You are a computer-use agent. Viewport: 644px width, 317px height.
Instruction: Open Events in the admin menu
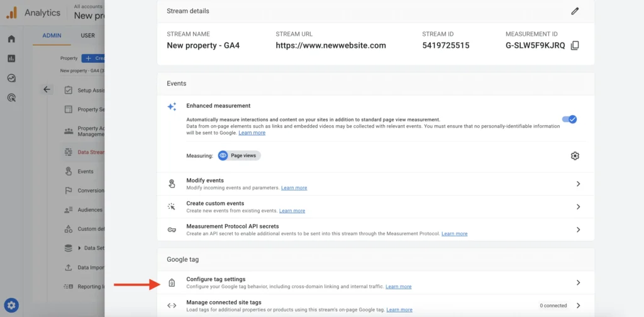(x=86, y=172)
